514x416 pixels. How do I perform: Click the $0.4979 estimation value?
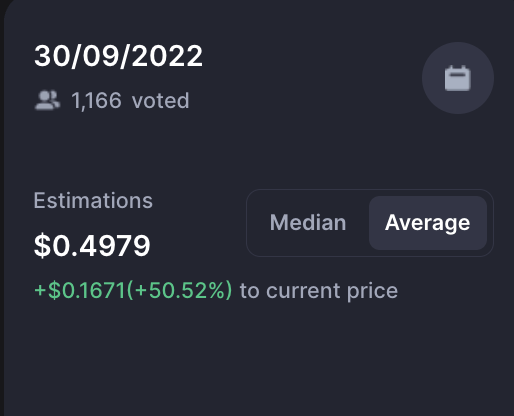[x=92, y=246]
